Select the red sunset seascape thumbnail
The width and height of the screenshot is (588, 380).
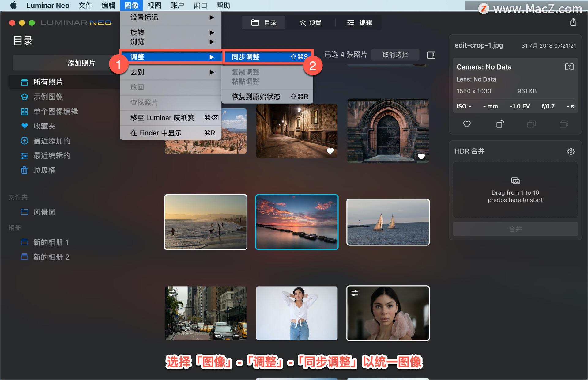click(297, 222)
